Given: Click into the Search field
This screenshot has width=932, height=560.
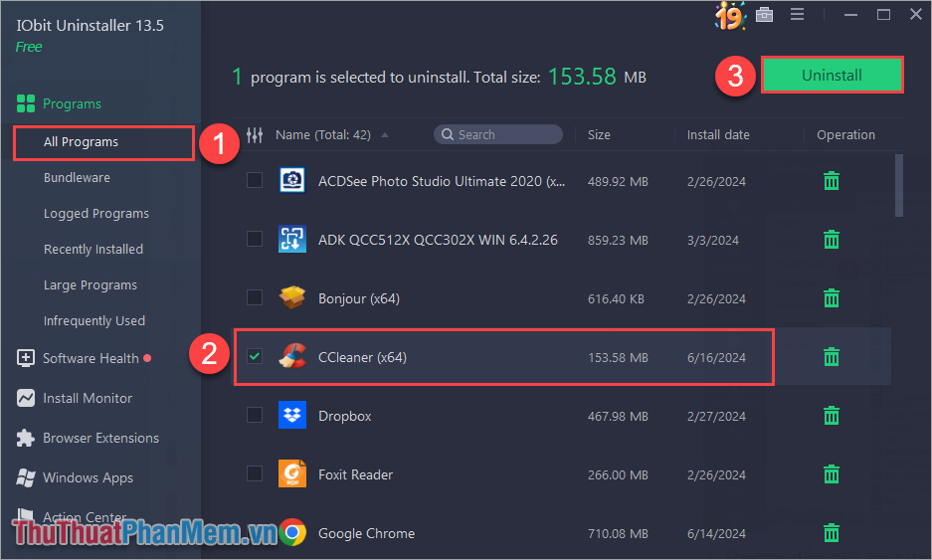Looking at the screenshot, I should [498, 134].
